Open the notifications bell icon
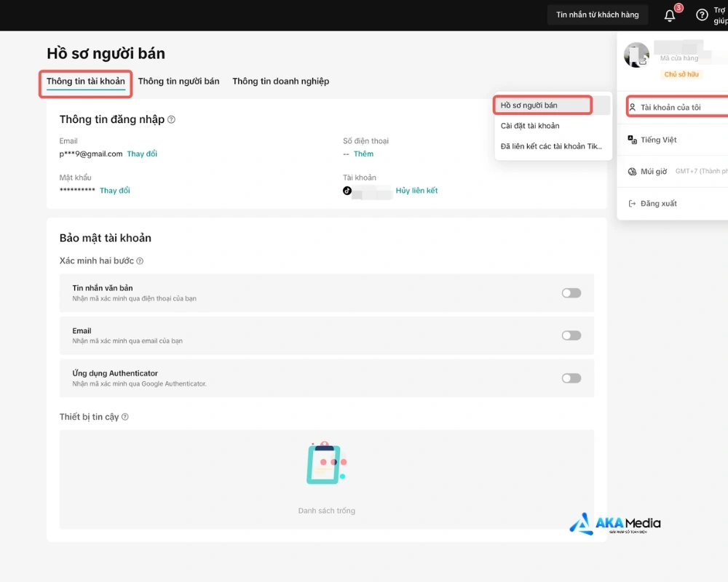This screenshot has width=728, height=582. (x=670, y=15)
